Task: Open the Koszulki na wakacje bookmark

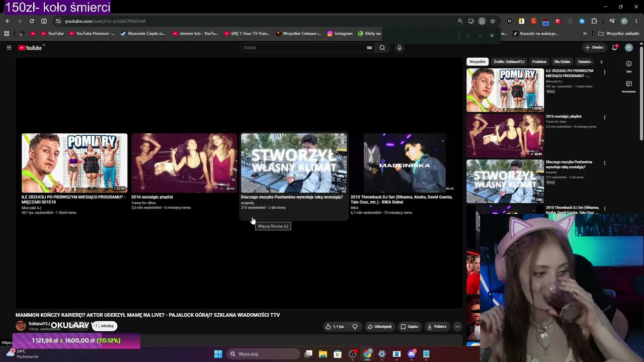Action: point(535,34)
